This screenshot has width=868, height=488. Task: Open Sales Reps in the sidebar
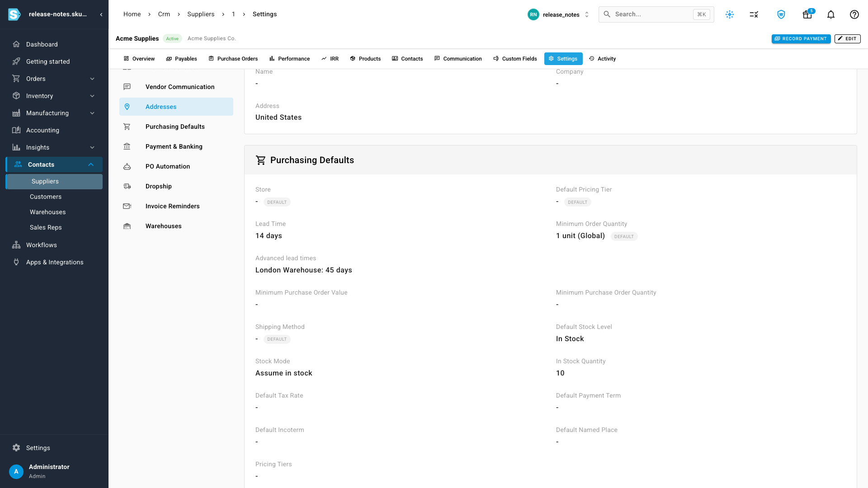tap(54, 228)
